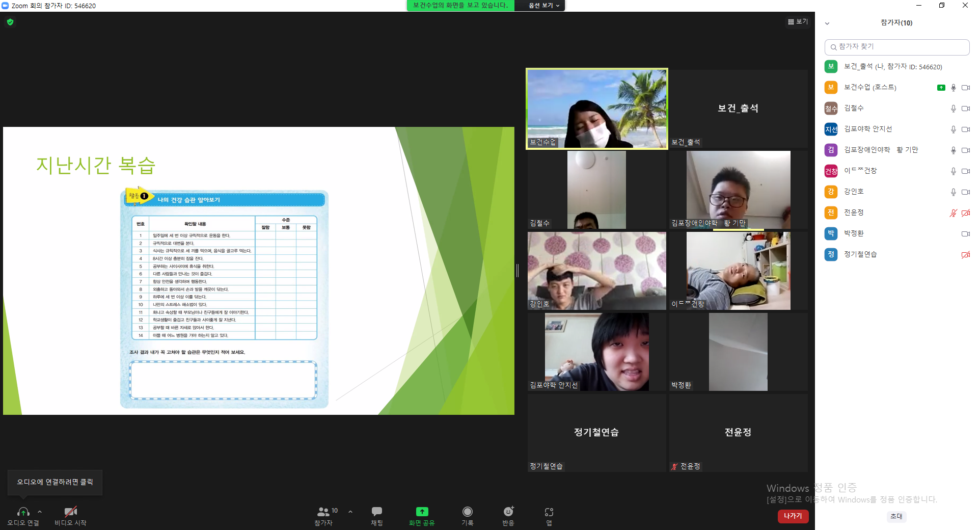980x530 pixels.
Task: Expand participants options caret
Action: click(x=350, y=511)
